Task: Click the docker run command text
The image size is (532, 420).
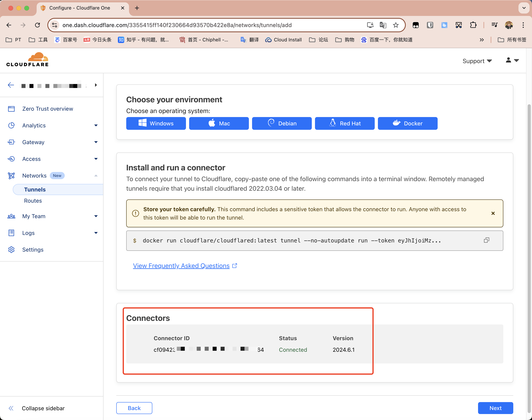Action: tap(292, 240)
